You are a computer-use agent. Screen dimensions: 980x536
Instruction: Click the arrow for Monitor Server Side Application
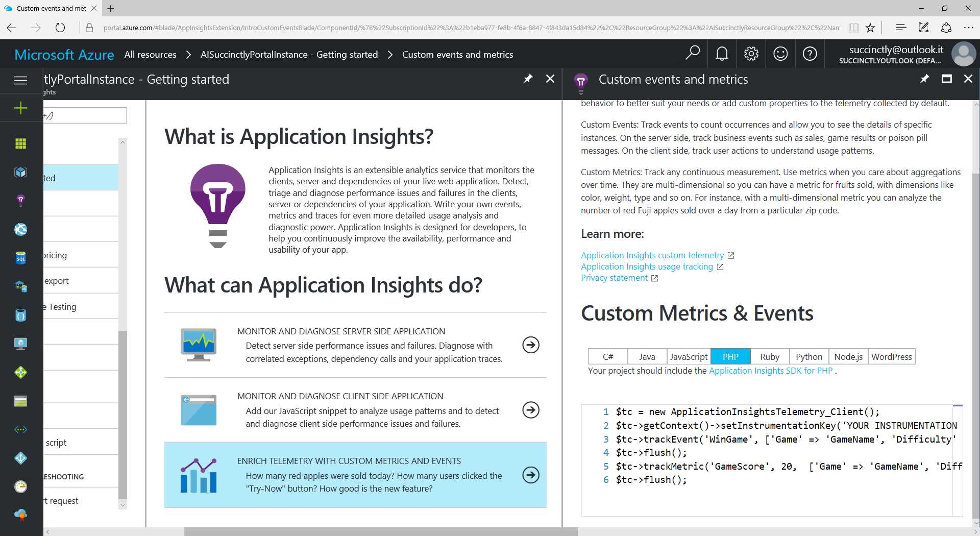click(531, 345)
